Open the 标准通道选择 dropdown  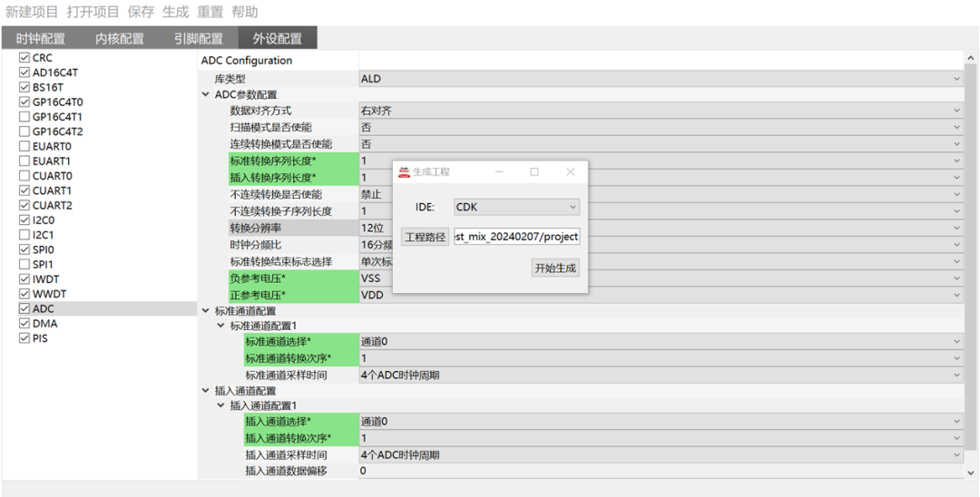tap(661, 342)
